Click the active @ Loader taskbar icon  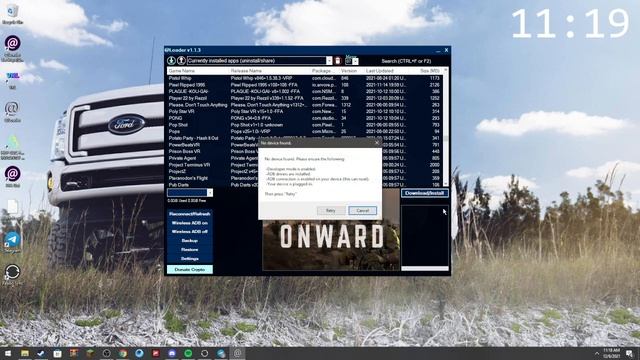click(x=238, y=353)
